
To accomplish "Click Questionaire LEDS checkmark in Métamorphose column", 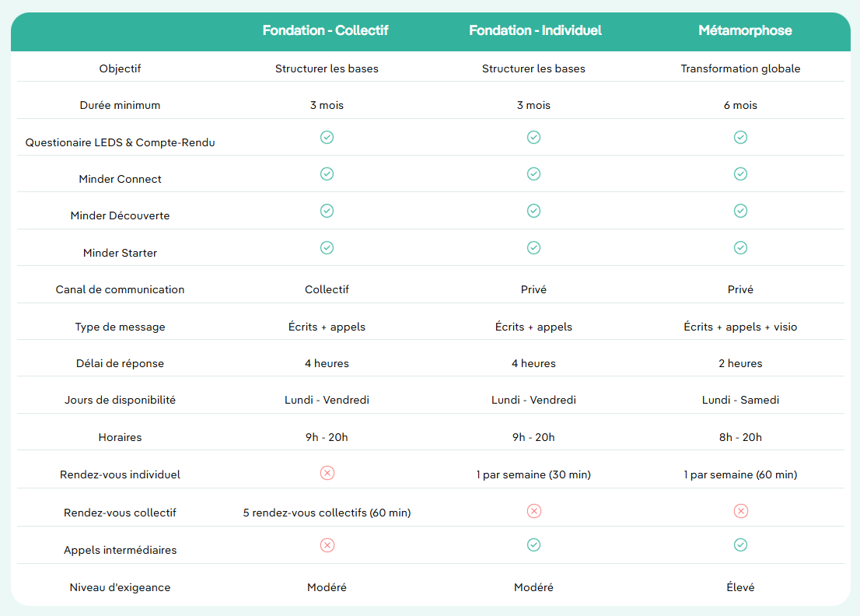I will click(740, 137).
